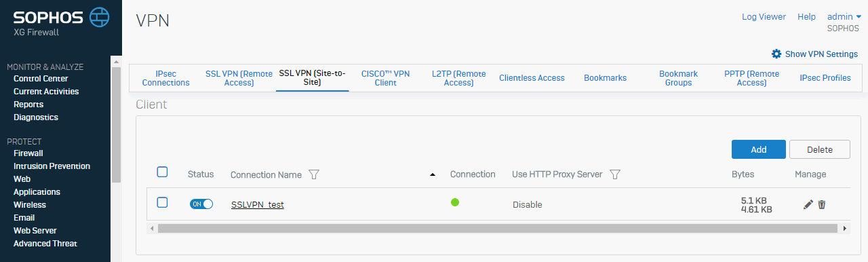
Task: Click the sort arrow in Connection Name column
Action: (x=433, y=175)
